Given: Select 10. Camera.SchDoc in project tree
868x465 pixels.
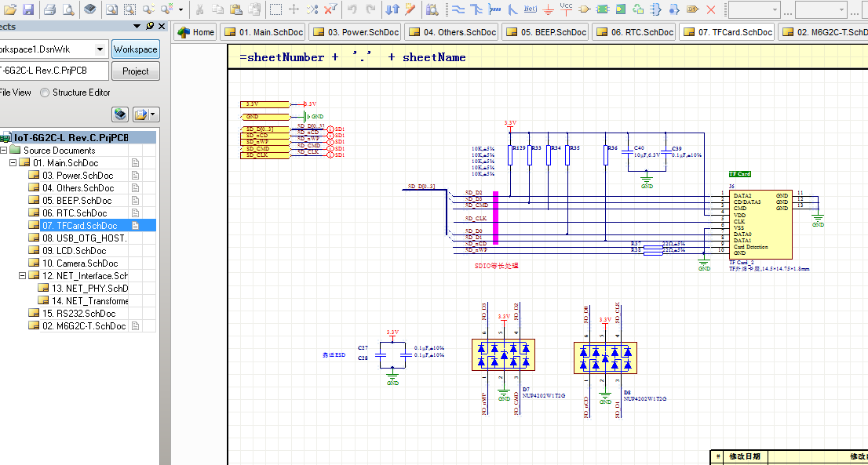Looking at the screenshot, I should (80, 263).
